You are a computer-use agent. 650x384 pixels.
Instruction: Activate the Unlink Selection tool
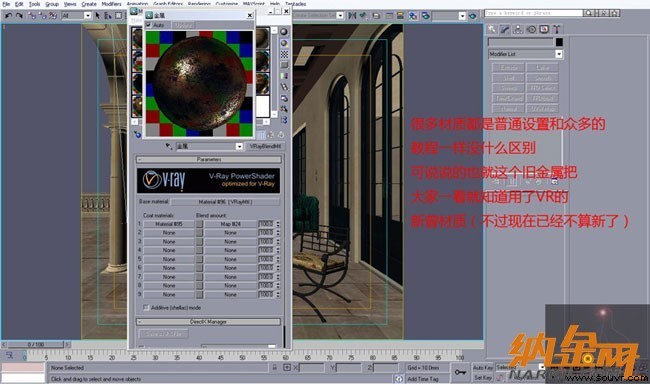tap(42, 16)
